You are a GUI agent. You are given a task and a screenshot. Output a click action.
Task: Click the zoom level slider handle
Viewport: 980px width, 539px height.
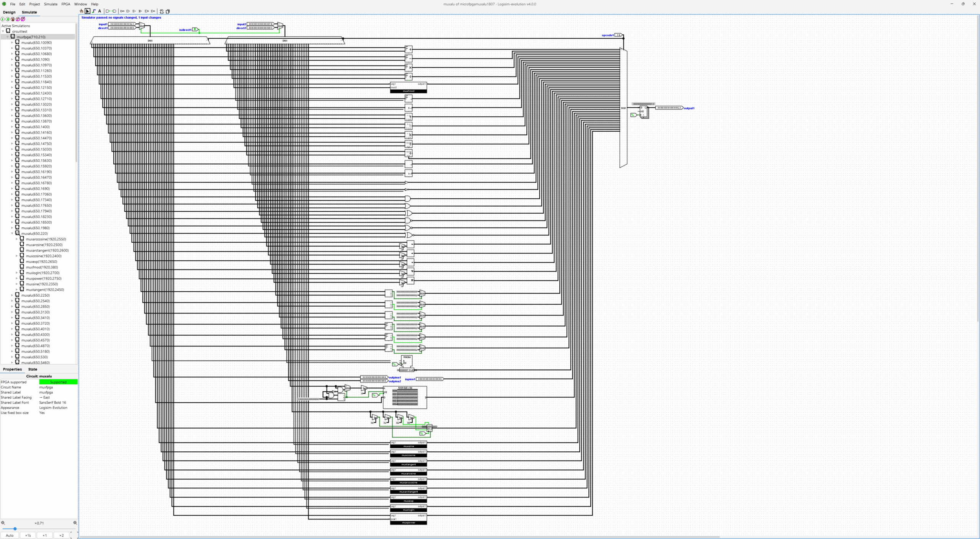(x=15, y=529)
